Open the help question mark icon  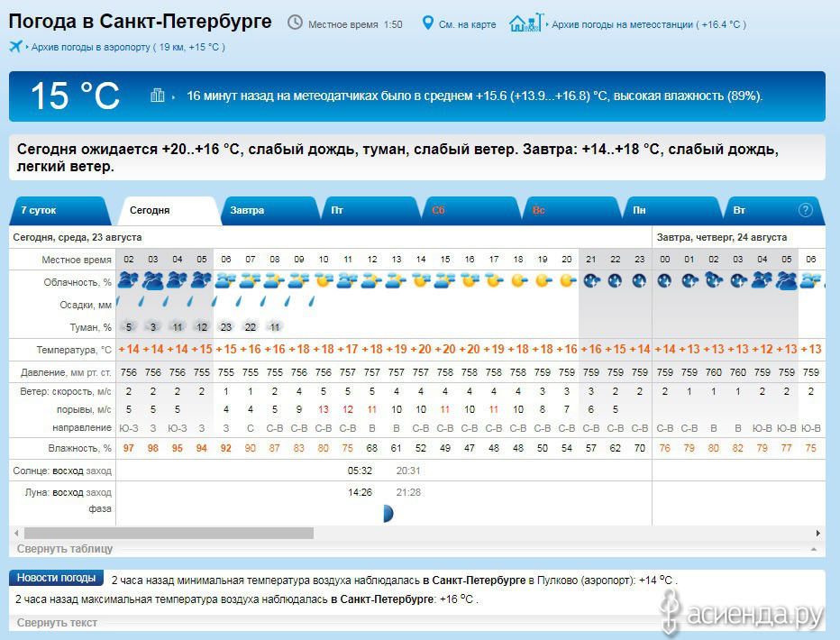(805, 210)
